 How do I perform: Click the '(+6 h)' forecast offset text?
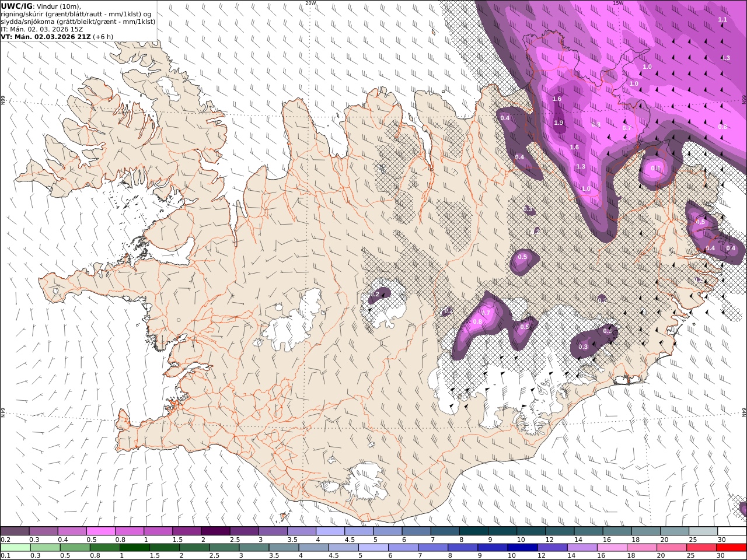click(103, 37)
